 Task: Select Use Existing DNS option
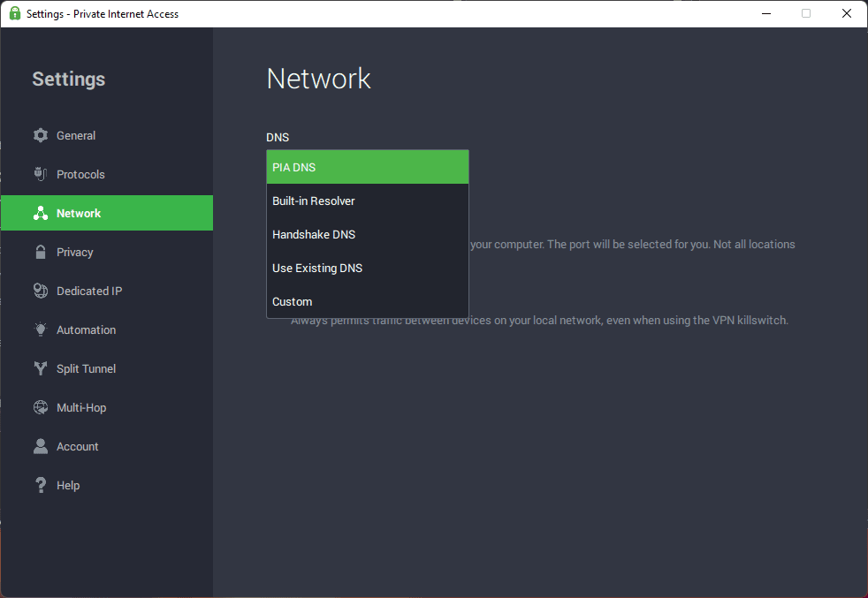367,268
